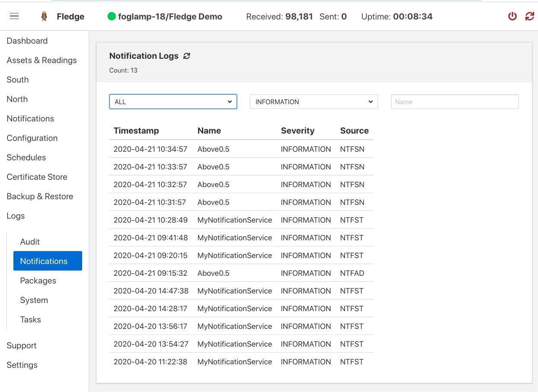Click the red refresh icon in the header
This screenshot has height=392, width=538.
[530, 16]
